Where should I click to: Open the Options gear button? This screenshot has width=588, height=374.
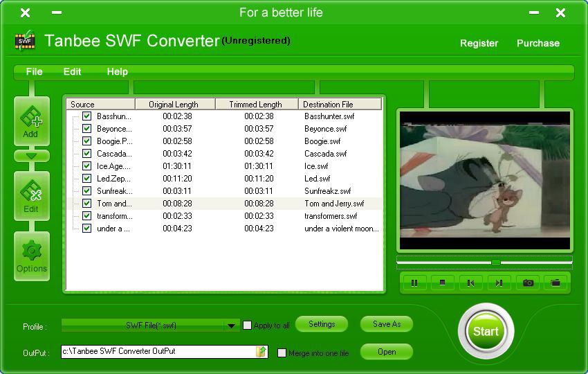(x=32, y=256)
